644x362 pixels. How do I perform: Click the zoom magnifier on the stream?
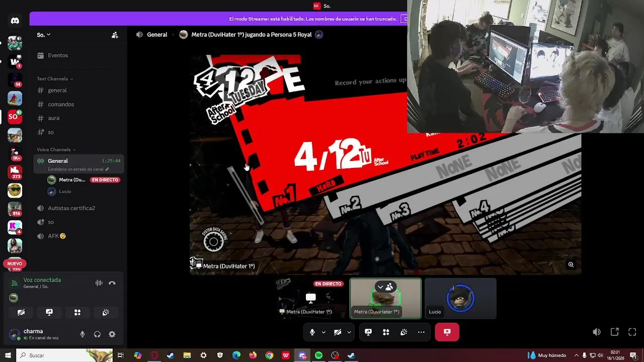[571, 264]
